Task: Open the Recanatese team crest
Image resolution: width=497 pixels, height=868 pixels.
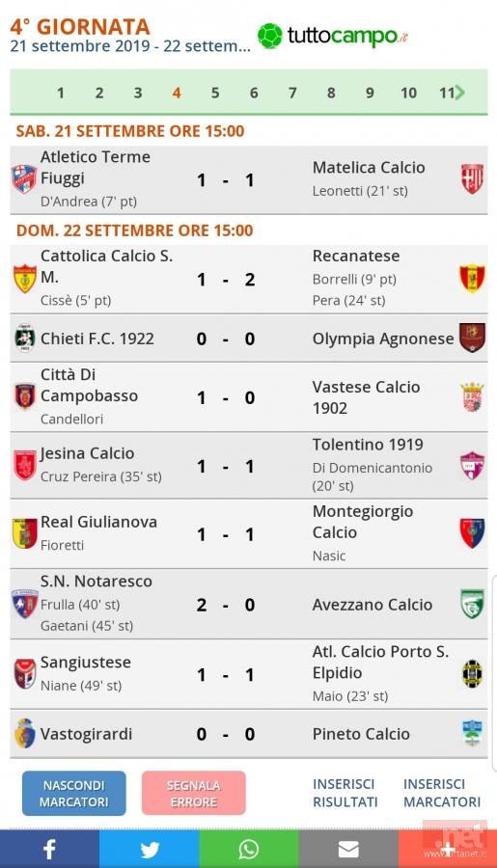Action: (472, 278)
